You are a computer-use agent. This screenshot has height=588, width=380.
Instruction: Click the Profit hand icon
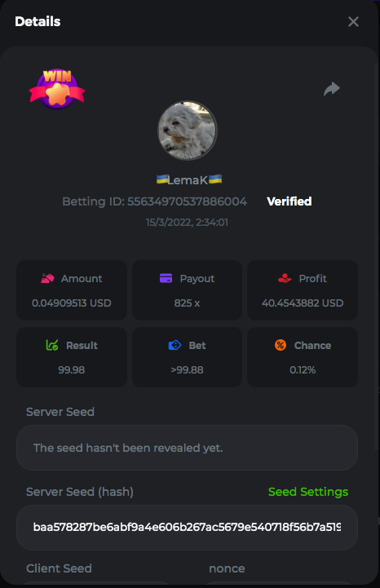(285, 278)
